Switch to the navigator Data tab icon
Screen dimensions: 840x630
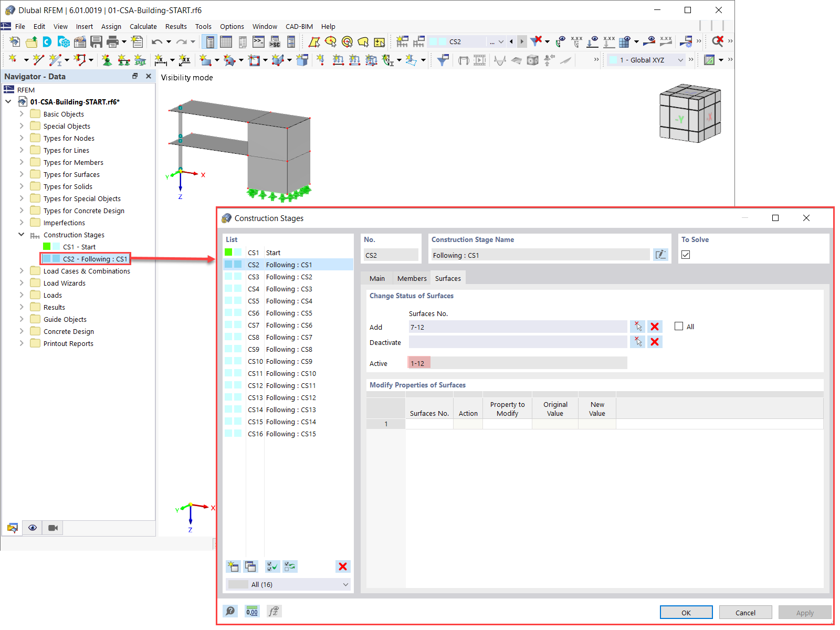point(12,528)
